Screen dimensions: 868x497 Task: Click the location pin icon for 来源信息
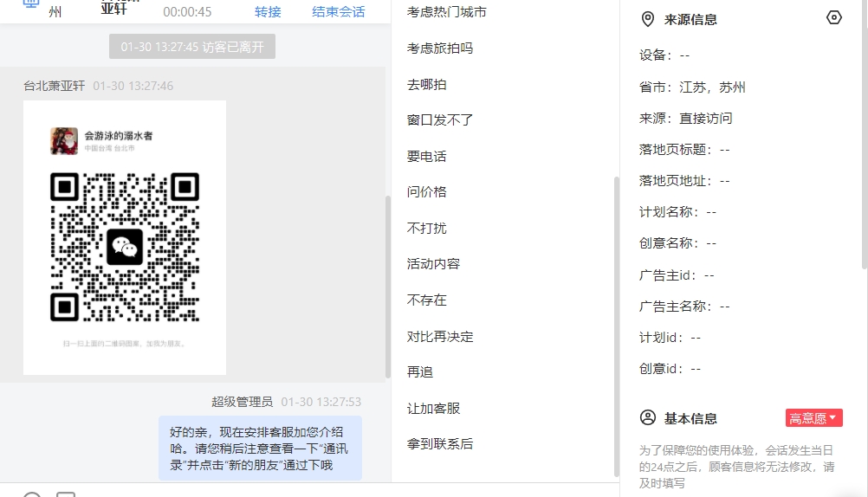(647, 19)
